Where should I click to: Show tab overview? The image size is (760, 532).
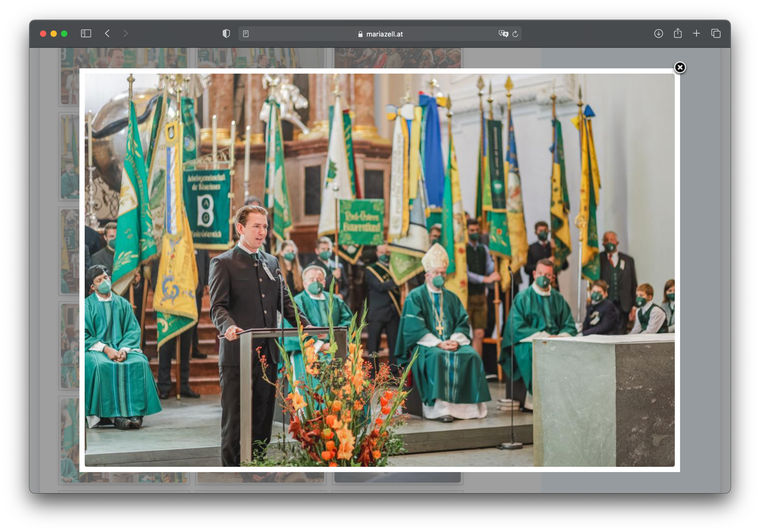716,33
